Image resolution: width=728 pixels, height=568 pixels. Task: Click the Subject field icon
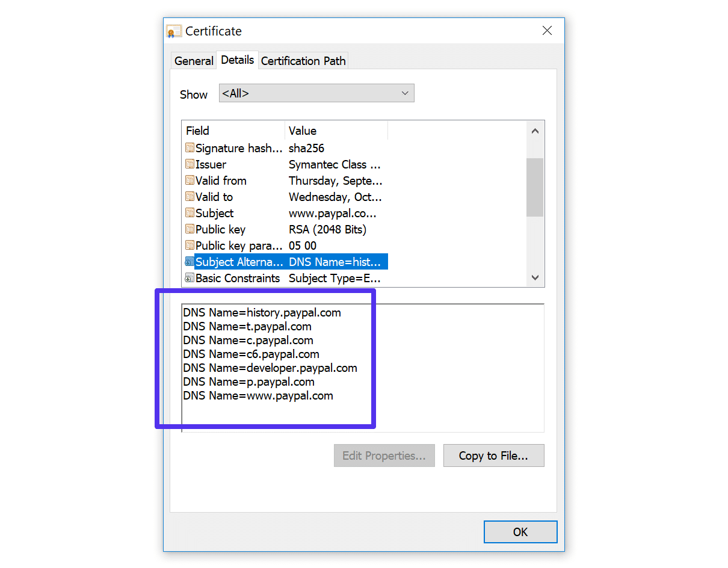pyautogui.click(x=190, y=213)
